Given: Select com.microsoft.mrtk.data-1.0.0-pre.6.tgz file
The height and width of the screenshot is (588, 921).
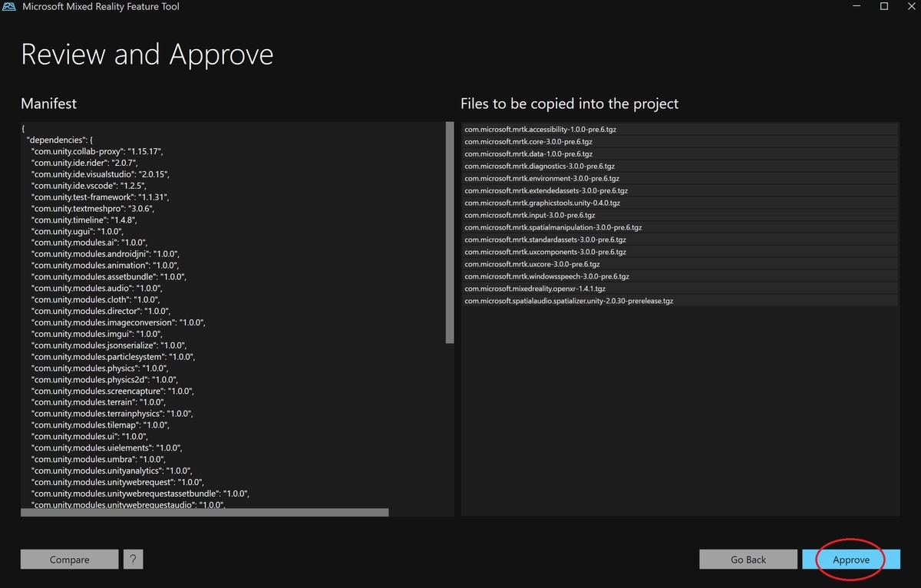Looking at the screenshot, I should pos(679,154).
